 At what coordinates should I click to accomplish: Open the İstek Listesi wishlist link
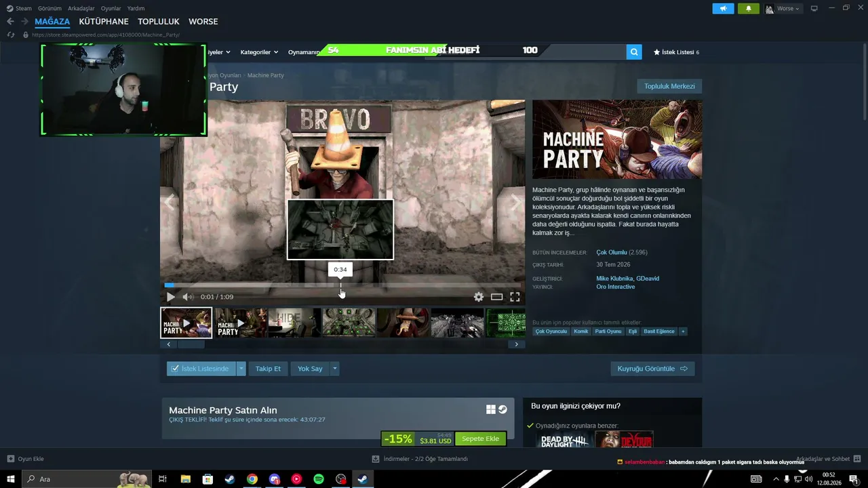coord(676,52)
